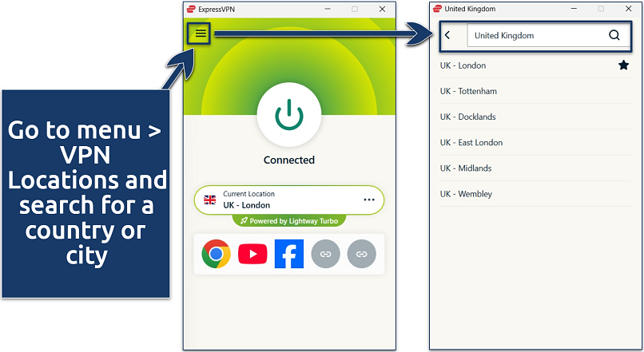Launch the Facebook shortcut

tap(289, 254)
